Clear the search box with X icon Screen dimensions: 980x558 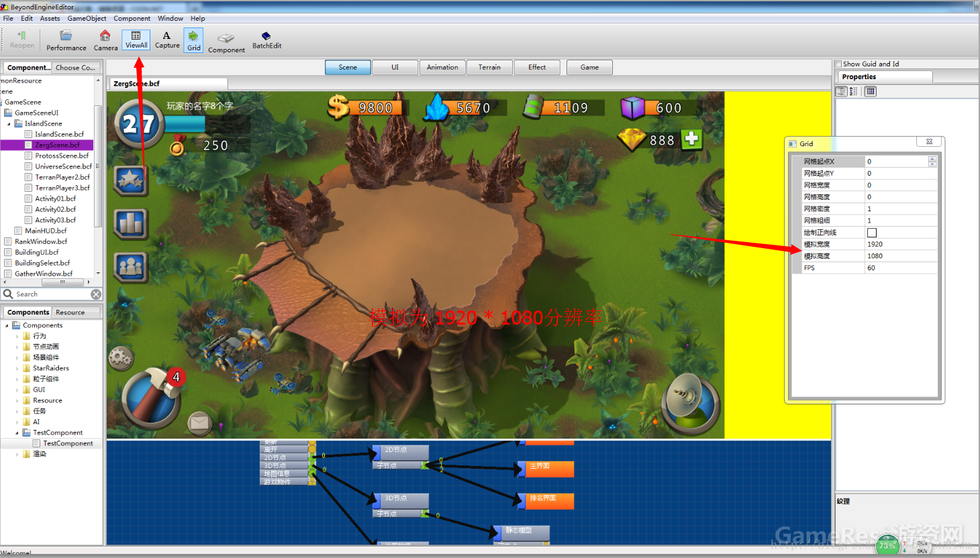coord(96,294)
